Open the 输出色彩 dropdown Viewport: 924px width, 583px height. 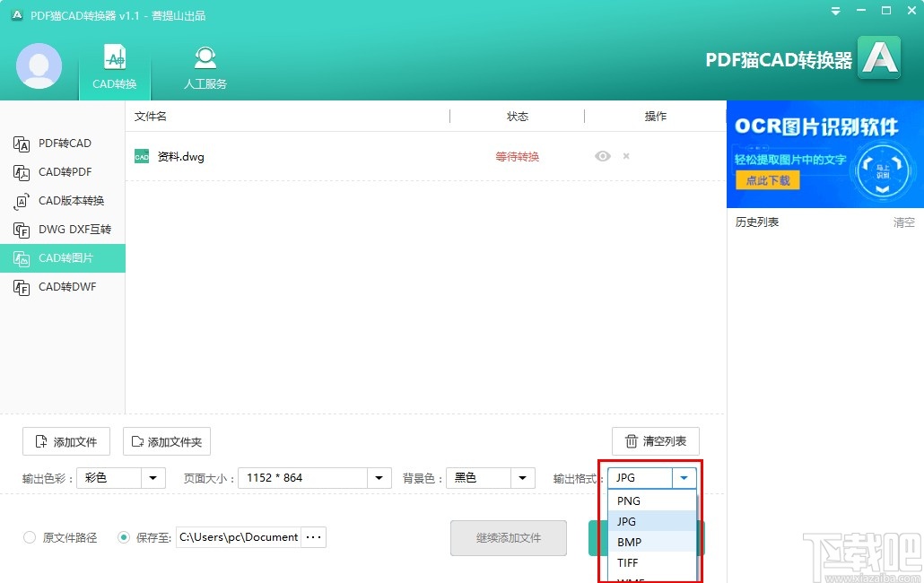pyautogui.click(x=153, y=478)
